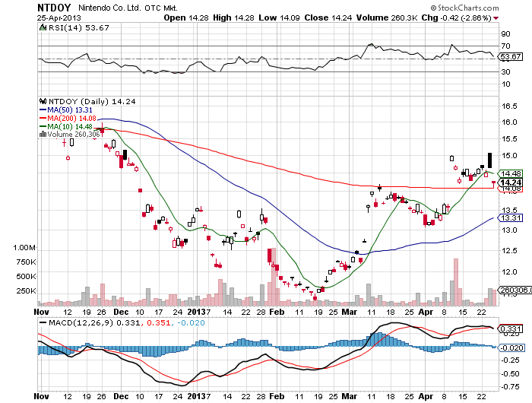The image size is (532, 403).
Task: Click the Dec label under the MACD panel
Action: (121, 396)
